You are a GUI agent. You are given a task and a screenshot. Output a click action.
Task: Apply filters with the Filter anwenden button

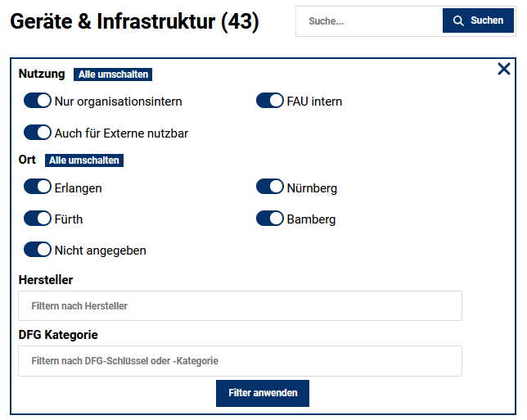pyautogui.click(x=263, y=393)
